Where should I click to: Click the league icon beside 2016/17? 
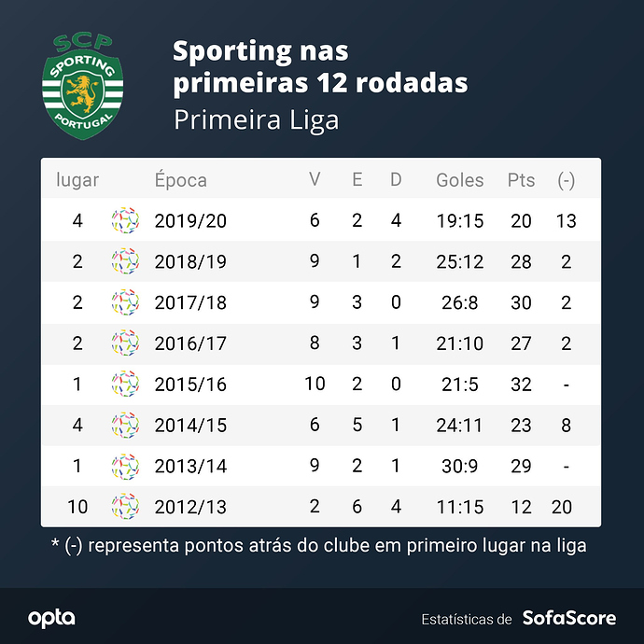click(x=125, y=343)
